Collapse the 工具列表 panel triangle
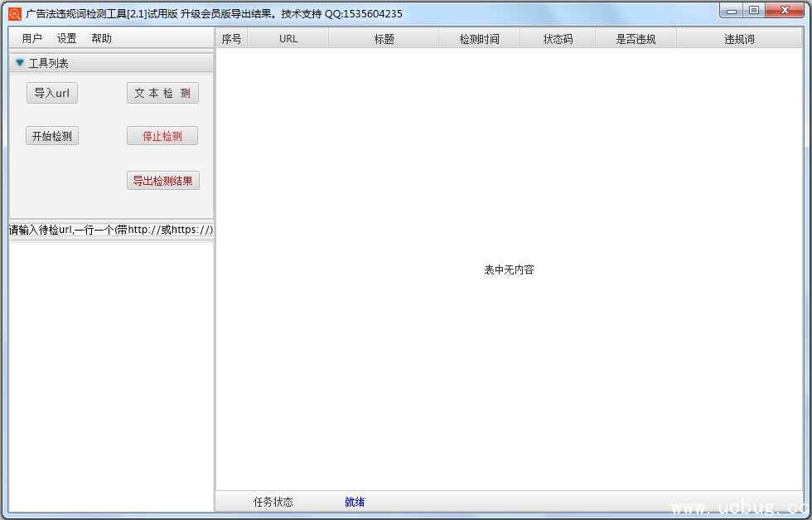This screenshot has height=520, width=812. coord(20,63)
